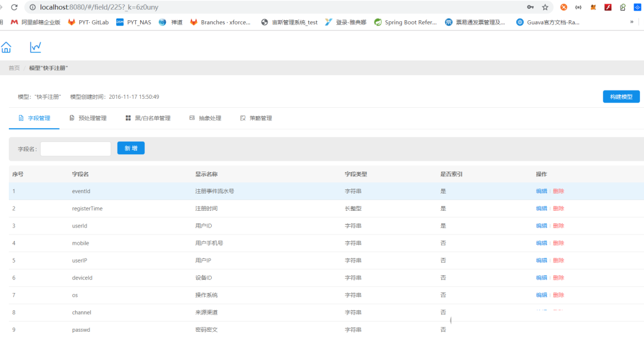This screenshot has width=644, height=349.
Task: Switch to the 黑/白名单管理 tab
Action: pos(148,118)
